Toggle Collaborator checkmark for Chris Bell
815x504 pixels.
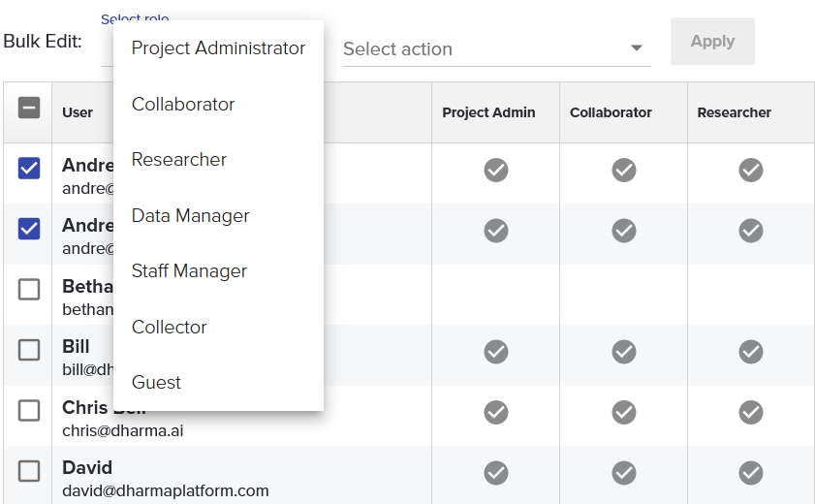click(x=624, y=412)
